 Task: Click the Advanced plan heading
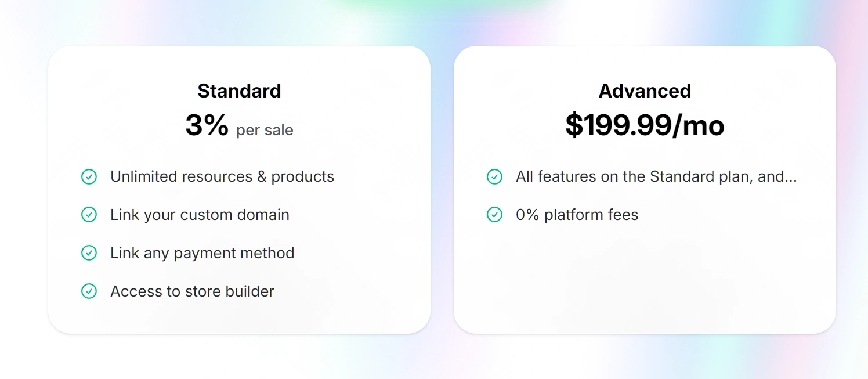(645, 91)
